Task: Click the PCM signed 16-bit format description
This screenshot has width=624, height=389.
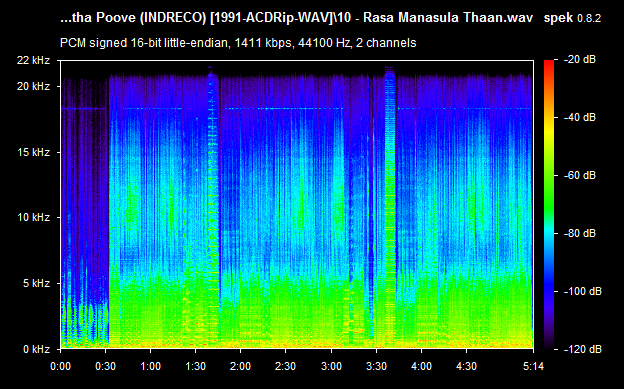Action: (238, 43)
